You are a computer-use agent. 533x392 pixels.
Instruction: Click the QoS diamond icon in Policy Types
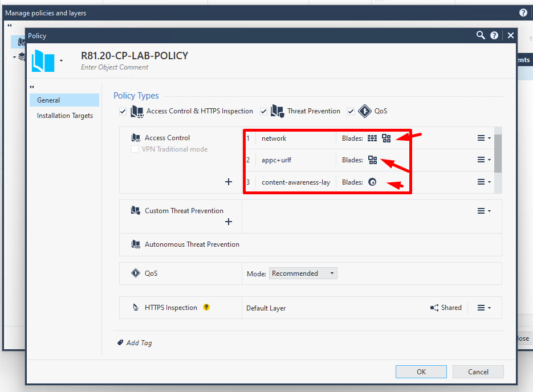[x=365, y=112]
